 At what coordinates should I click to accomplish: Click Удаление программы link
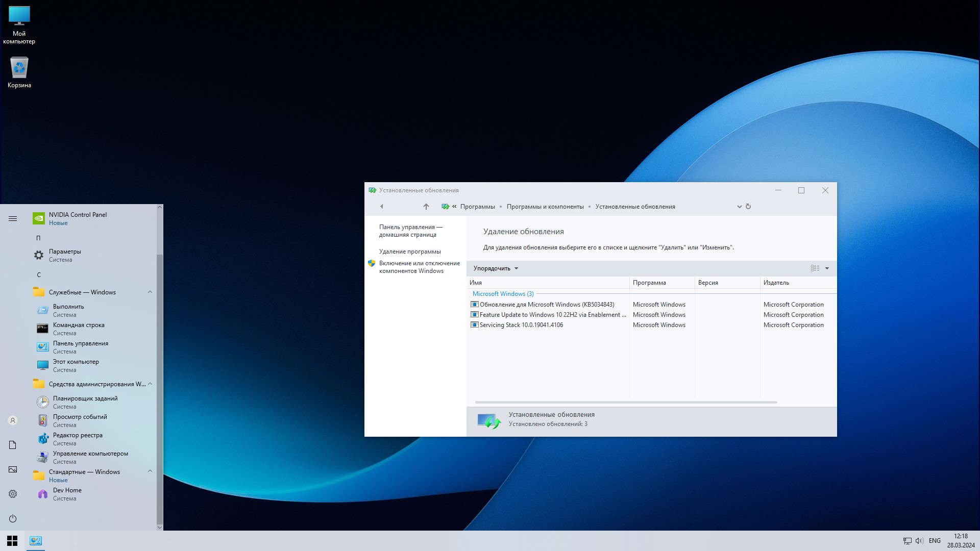coord(409,252)
